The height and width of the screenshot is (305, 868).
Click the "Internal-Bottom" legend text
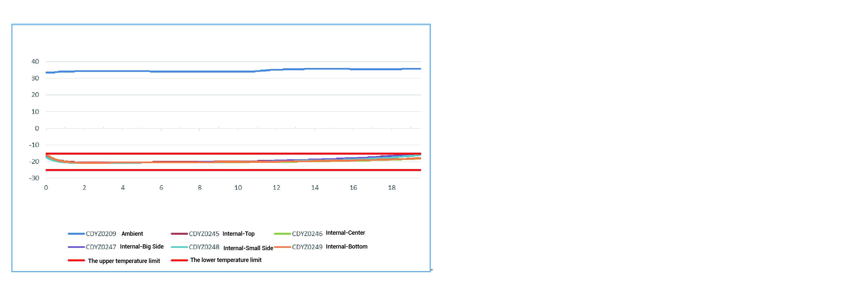[347, 247]
